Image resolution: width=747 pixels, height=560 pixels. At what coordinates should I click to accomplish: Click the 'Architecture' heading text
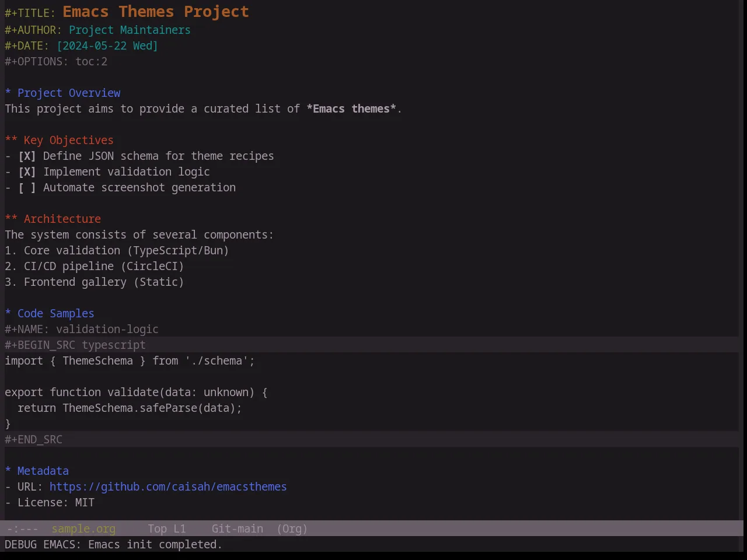(x=62, y=219)
